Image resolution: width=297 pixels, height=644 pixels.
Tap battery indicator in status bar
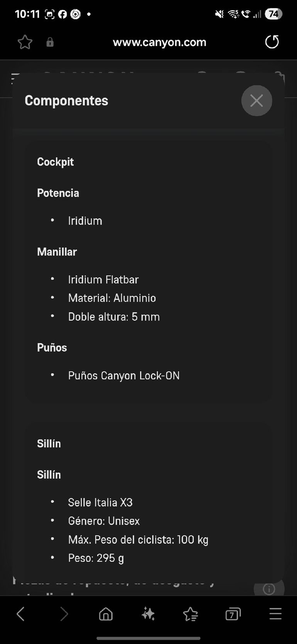click(x=273, y=14)
